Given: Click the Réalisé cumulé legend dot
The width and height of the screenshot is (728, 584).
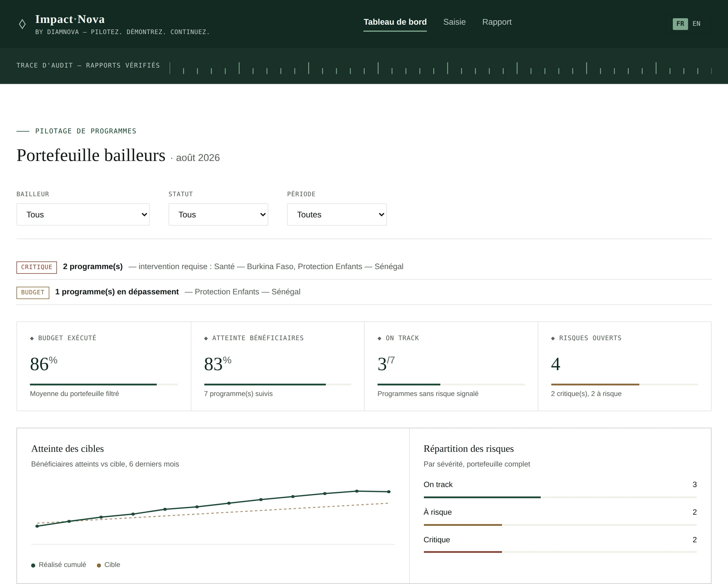Looking at the screenshot, I should [x=33, y=565].
